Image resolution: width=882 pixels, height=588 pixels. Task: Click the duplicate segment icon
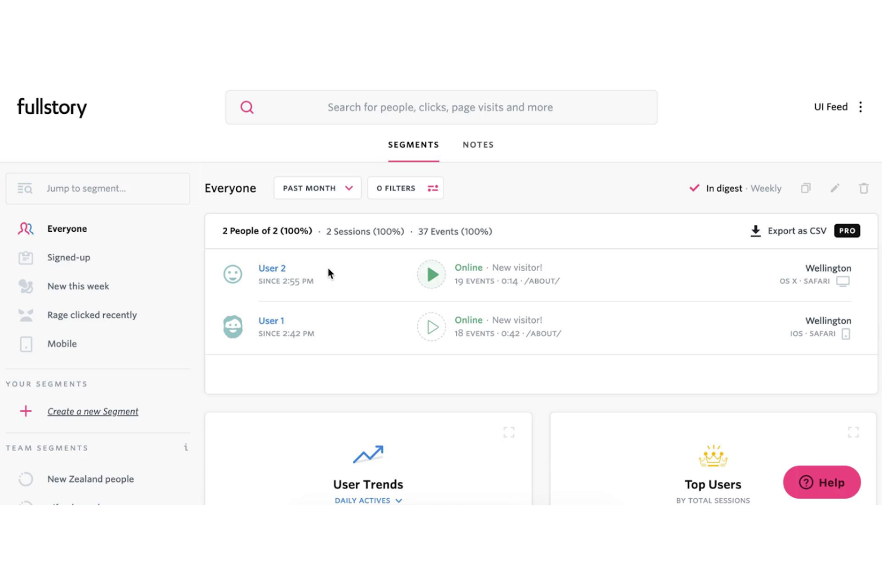pos(806,188)
